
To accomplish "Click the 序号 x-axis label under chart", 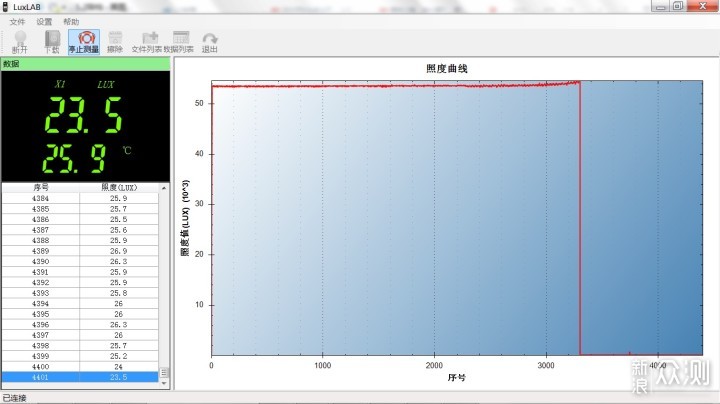I will (x=456, y=377).
